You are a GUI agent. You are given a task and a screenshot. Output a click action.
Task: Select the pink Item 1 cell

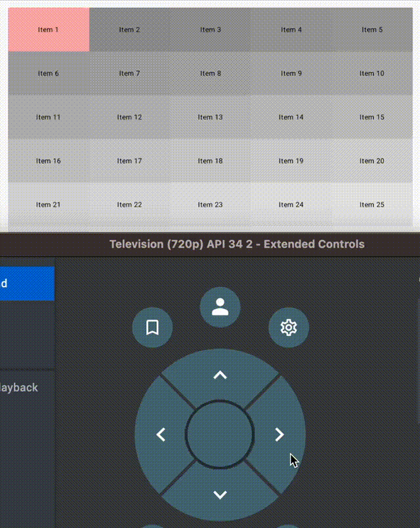pos(49,30)
